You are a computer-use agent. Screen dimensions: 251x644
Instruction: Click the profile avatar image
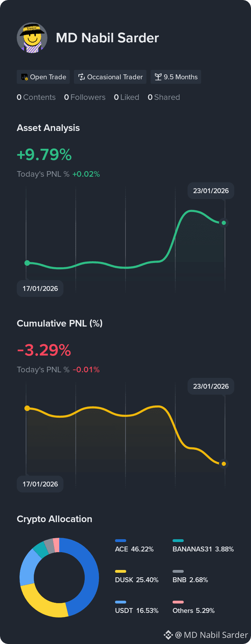(32, 38)
